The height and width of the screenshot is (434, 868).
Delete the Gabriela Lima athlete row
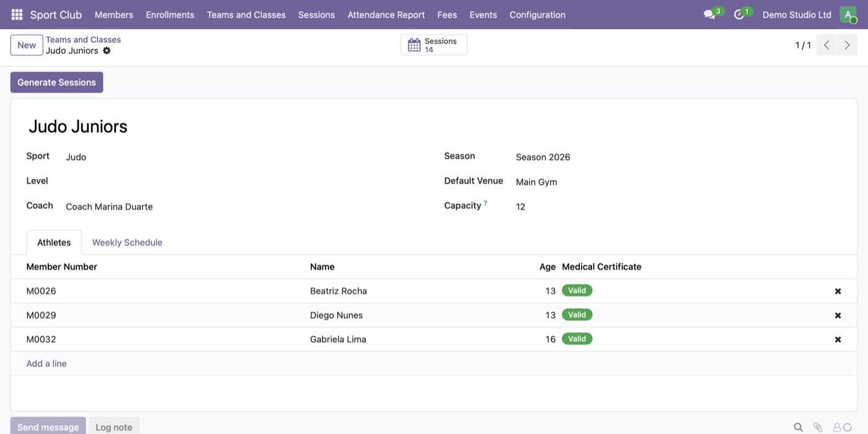(x=838, y=339)
